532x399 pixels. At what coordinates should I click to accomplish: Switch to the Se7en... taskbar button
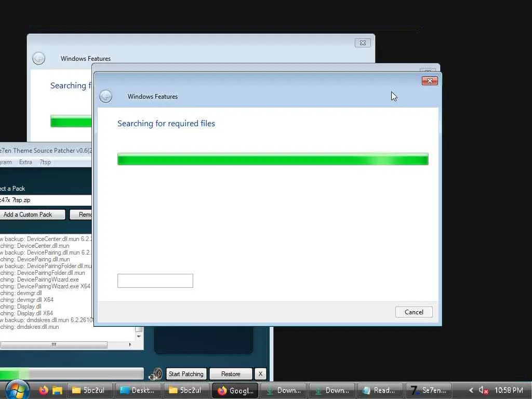pos(429,391)
